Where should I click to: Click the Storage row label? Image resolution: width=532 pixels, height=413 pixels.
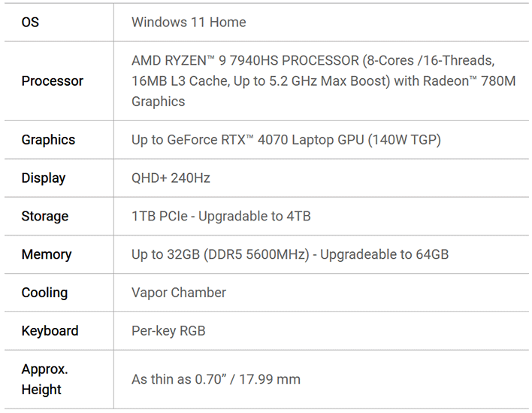45,217
